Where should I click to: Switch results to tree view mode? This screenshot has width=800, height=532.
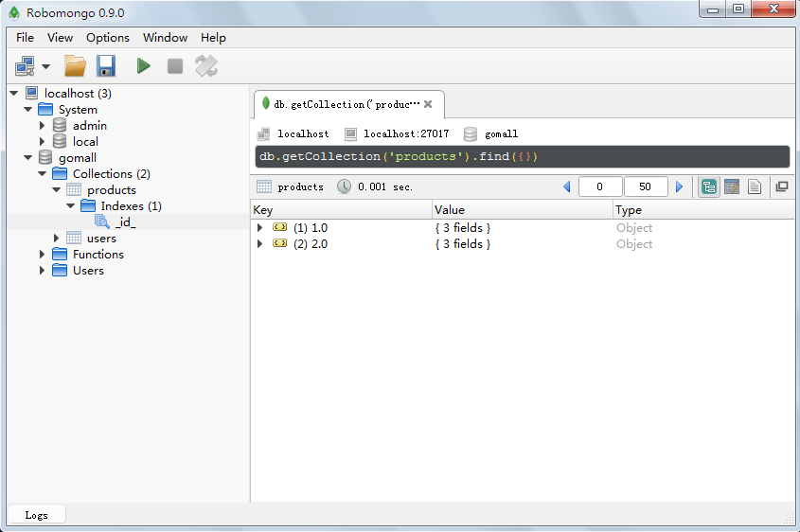click(x=709, y=186)
